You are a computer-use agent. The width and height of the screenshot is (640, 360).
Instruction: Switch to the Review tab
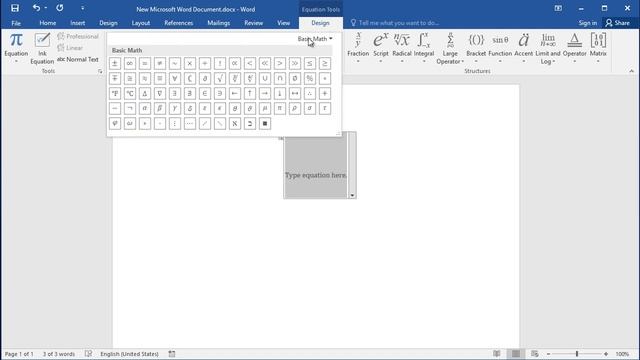coord(254,23)
